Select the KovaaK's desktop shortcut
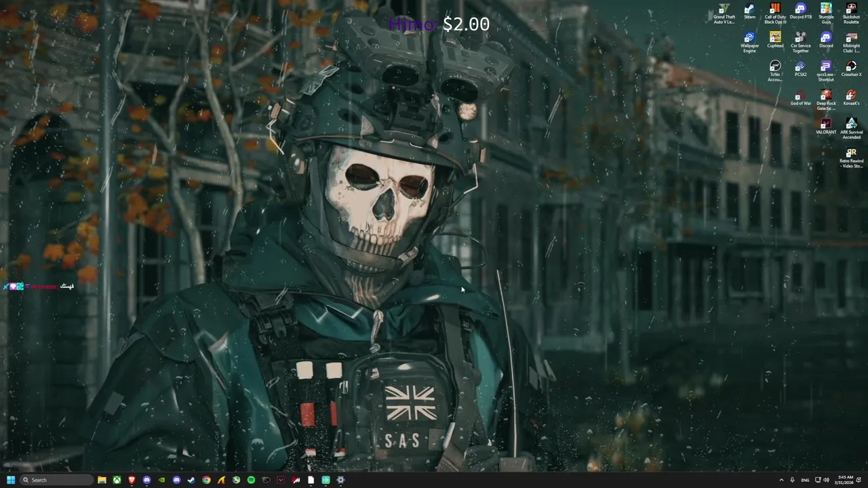 coord(851,98)
